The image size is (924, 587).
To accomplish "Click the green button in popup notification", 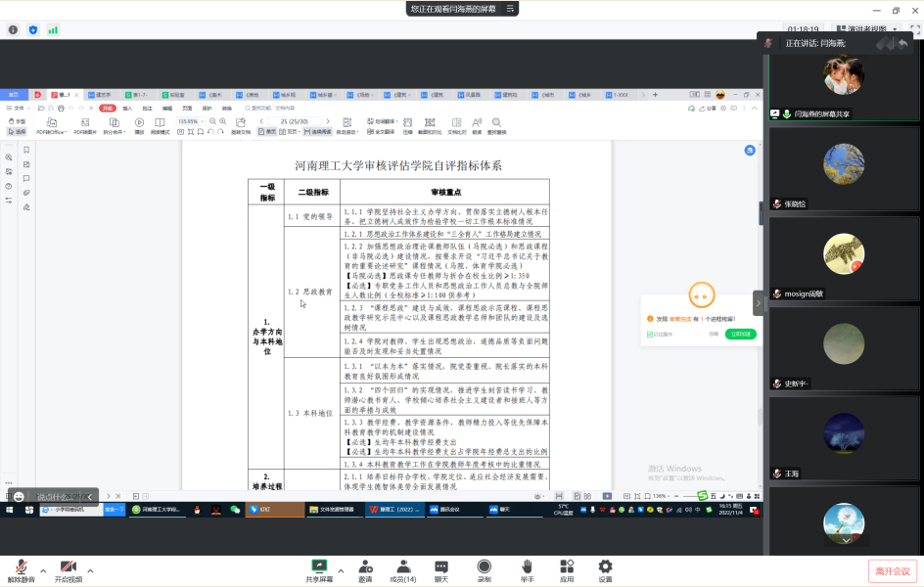I will coord(740,335).
